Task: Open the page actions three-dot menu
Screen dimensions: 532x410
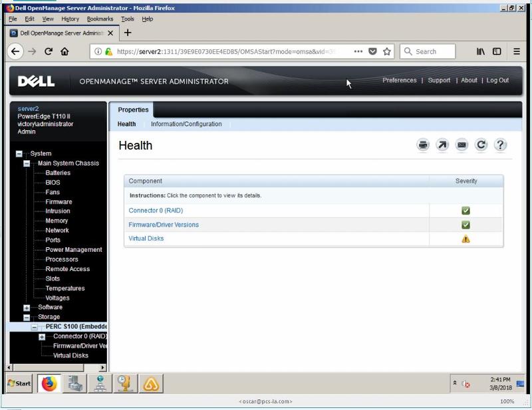Action: 358,52
